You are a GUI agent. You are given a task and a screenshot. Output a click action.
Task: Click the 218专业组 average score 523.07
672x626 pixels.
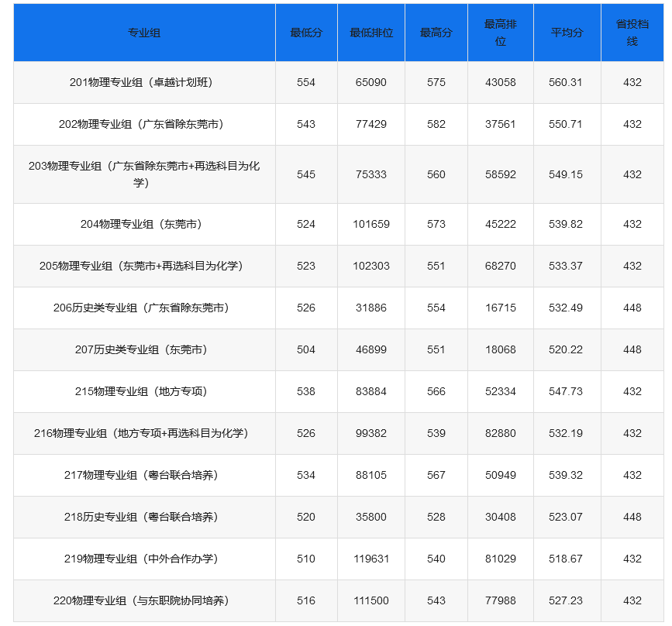coord(567,517)
